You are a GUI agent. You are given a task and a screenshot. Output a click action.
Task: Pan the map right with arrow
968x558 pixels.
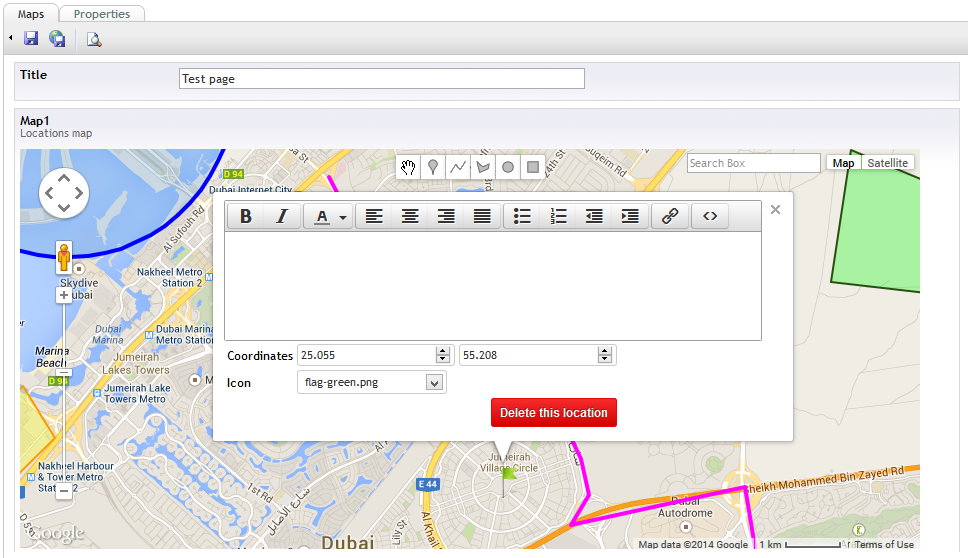coord(78,193)
